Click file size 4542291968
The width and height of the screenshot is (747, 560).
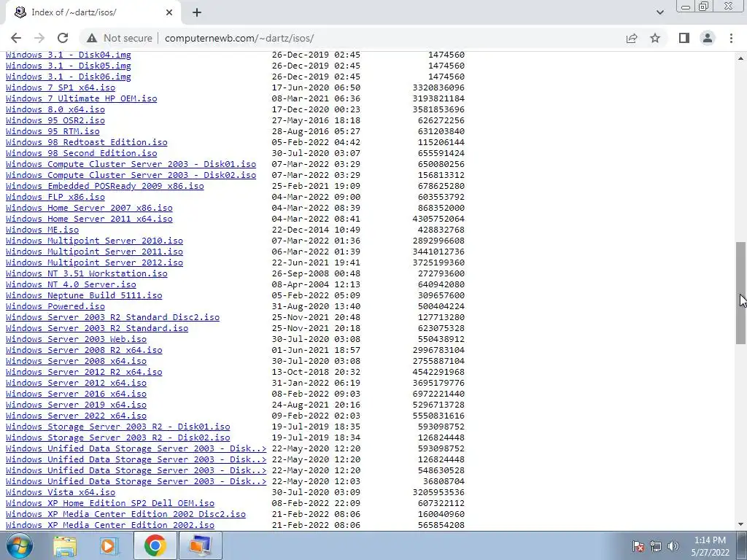(438, 372)
